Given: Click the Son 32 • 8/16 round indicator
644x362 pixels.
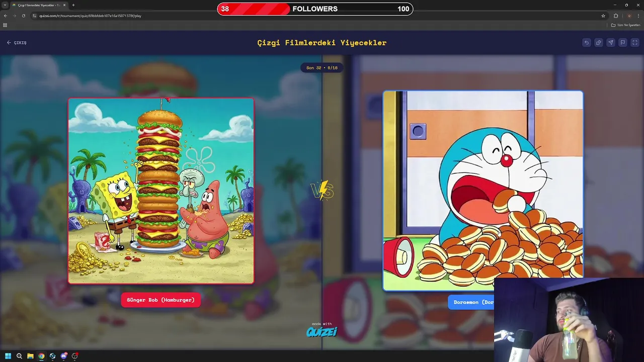Looking at the screenshot, I should pos(322,68).
